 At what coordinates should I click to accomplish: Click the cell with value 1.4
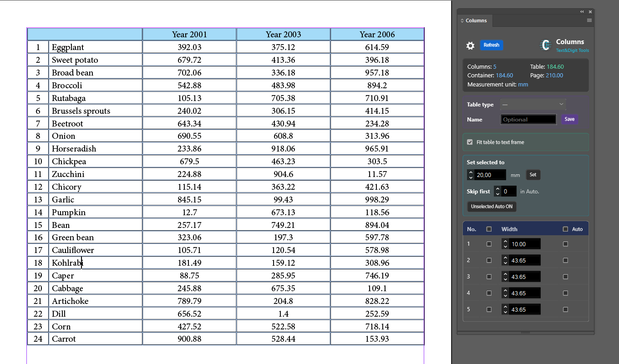point(283,313)
